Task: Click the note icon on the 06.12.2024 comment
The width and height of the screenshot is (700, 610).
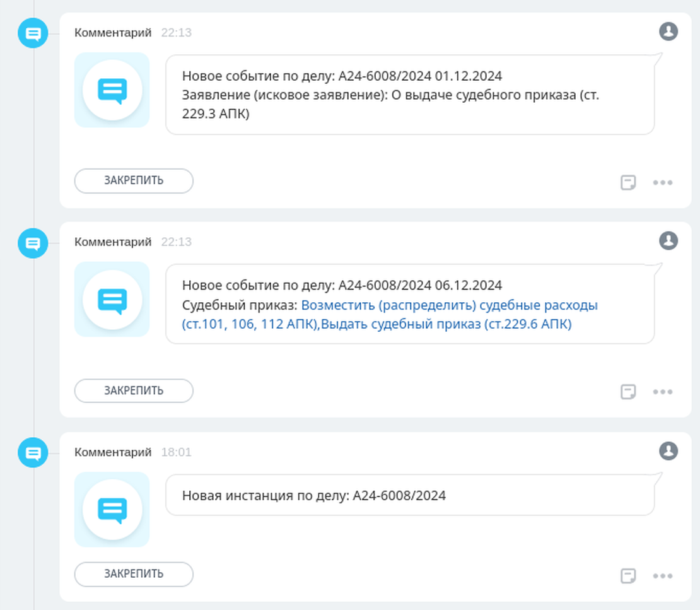Action: 628,392
